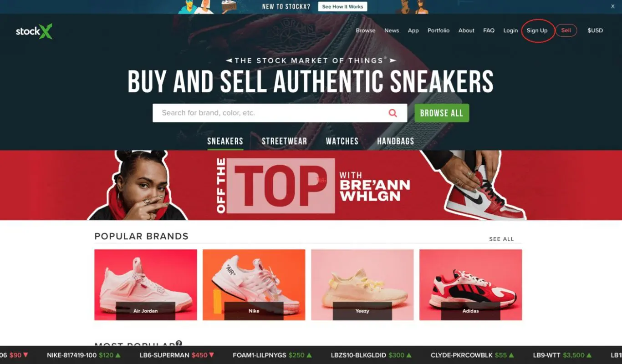622x364 pixels.
Task: Click the Sign Up link
Action: coord(537,30)
